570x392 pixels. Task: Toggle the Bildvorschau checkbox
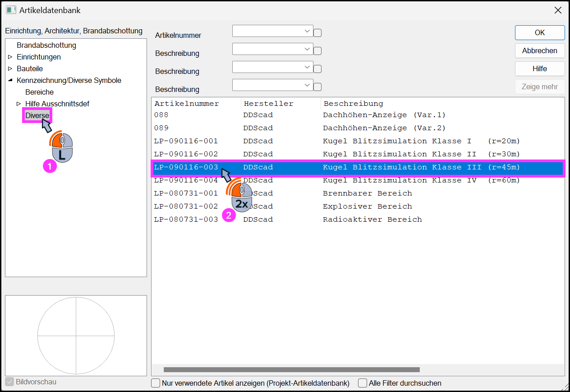pyautogui.click(x=9, y=382)
